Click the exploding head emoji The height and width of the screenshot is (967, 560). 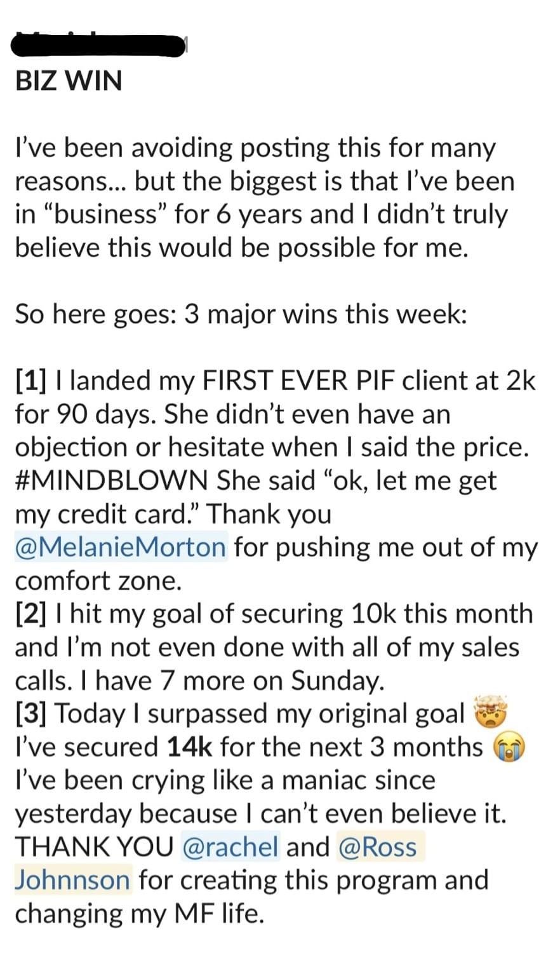pos(491,712)
